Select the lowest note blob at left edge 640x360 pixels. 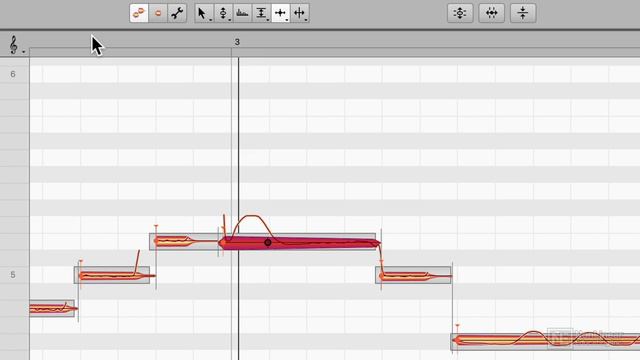tap(52, 309)
